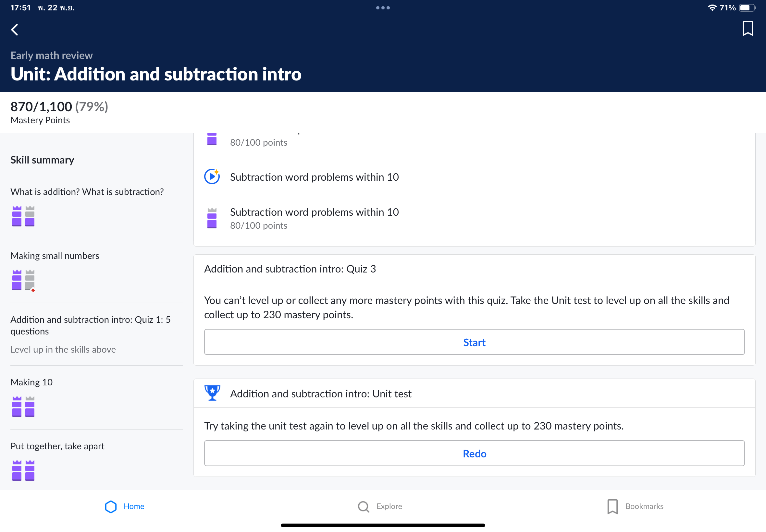Open the Bookmarks tab
The image size is (766, 532).
[x=635, y=506]
